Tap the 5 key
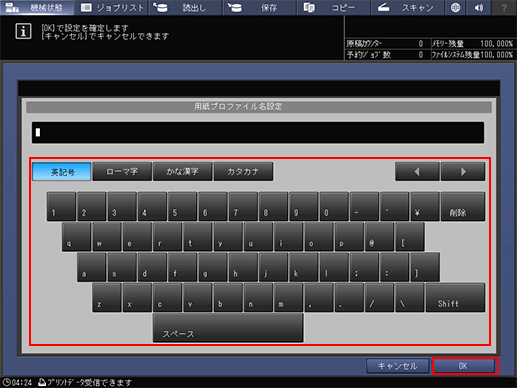This screenshot has height=388, width=517. click(x=182, y=206)
